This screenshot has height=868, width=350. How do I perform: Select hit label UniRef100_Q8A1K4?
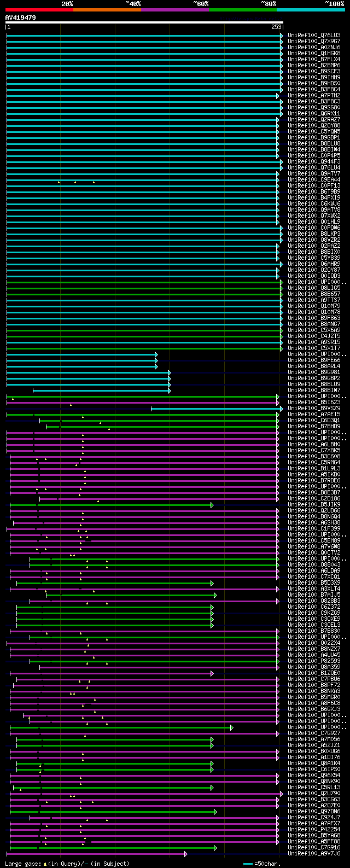(x=314, y=764)
